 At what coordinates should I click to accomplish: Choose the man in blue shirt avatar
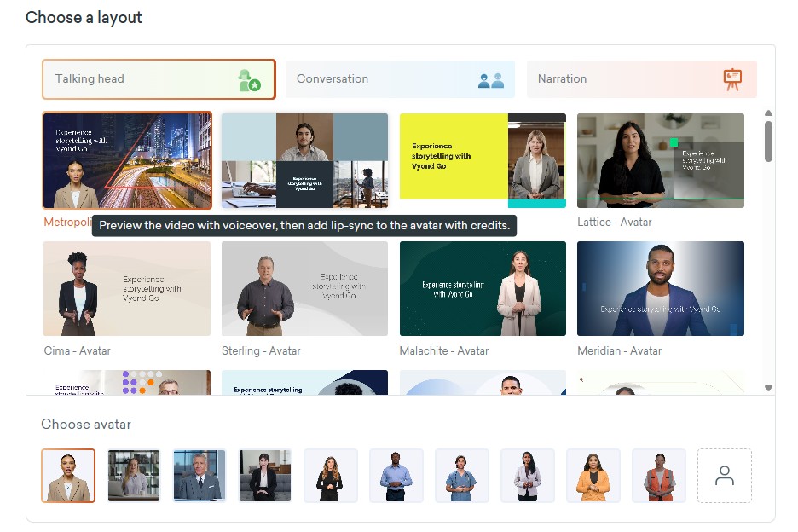(396, 476)
